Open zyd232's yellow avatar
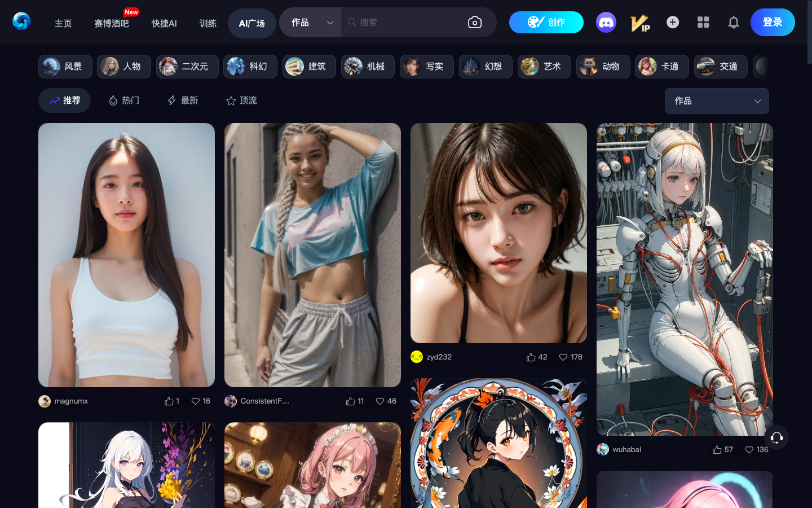The image size is (812, 508). (x=417, y=357)
